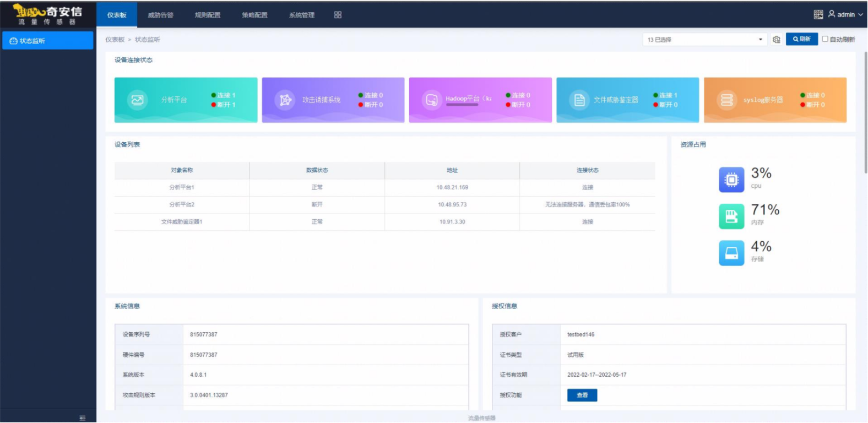
Task: Click the Hadoop平台 card icon
Action: [432, 100]
